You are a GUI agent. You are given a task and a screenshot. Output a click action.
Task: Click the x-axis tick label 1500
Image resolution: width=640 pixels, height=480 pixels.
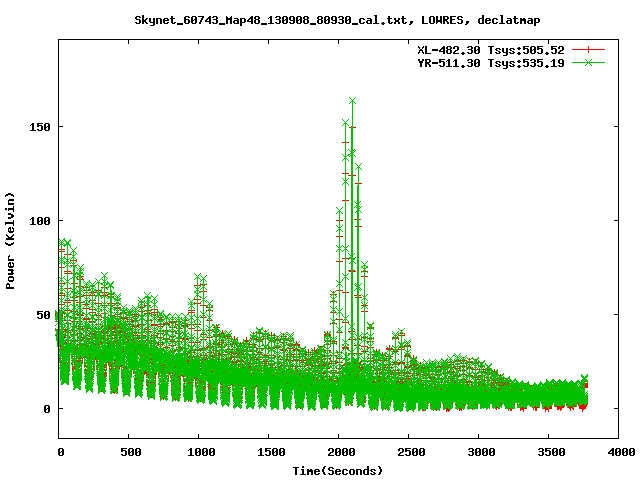click(271, 452)
